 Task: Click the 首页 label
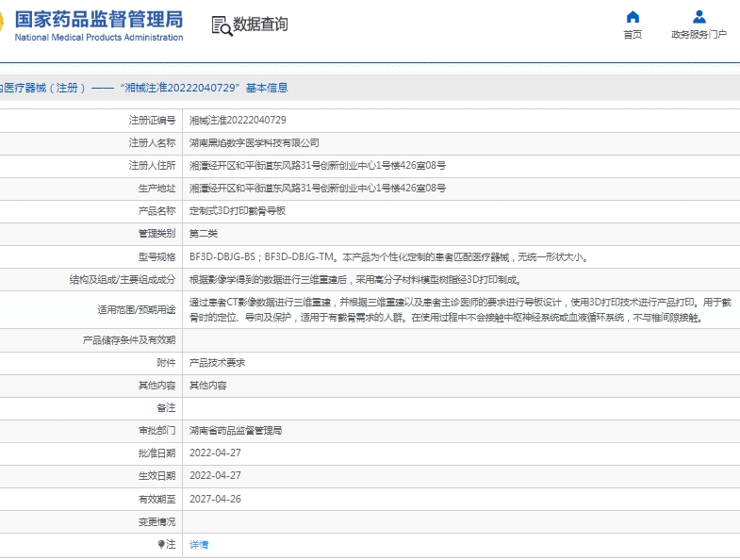click(633, 35)
